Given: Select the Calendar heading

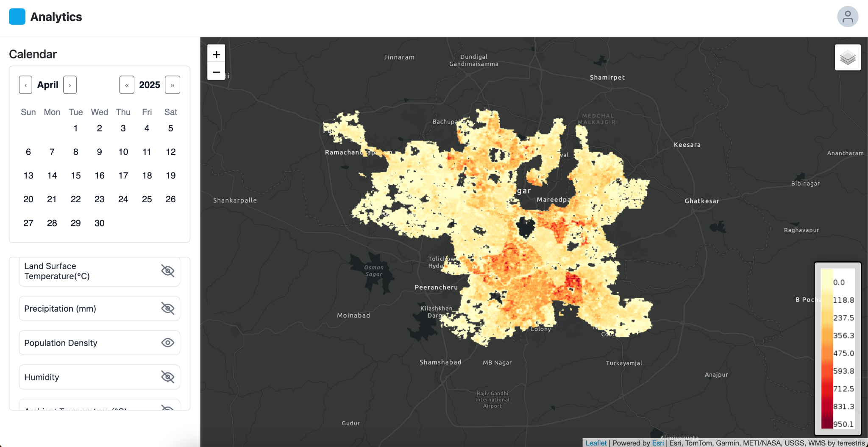Looking at the screenshot, I should tap(33, 54).
